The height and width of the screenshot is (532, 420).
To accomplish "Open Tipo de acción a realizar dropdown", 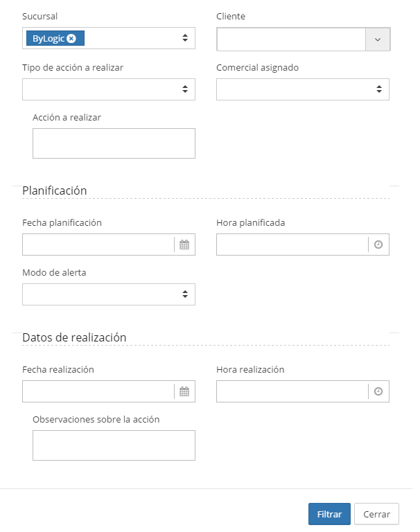I will pyautogui.click(x=109, y=89).
